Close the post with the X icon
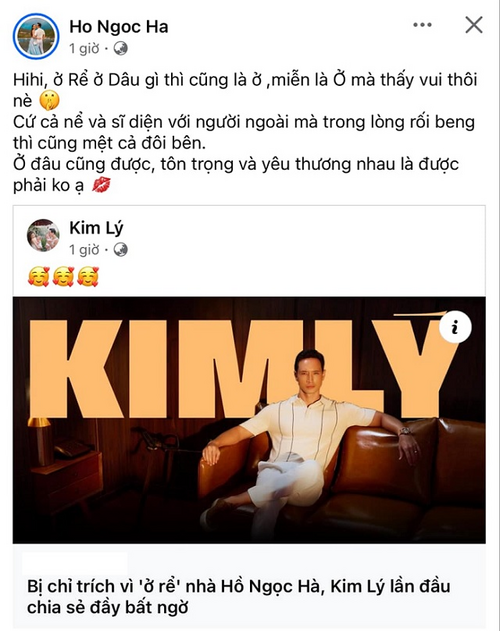 point(474,25)
